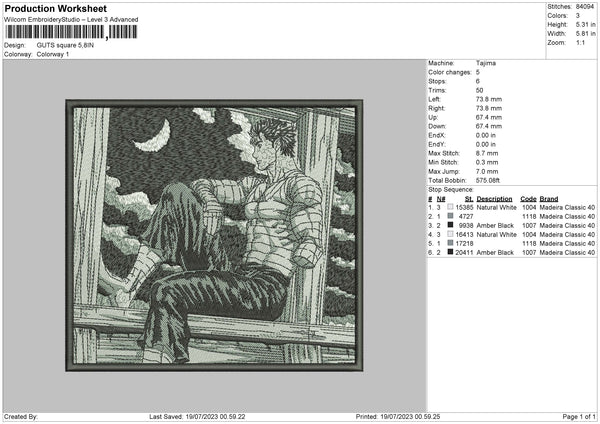Click the Stop Sequence heading
This screenshot has height=424, width=600.
451,190
